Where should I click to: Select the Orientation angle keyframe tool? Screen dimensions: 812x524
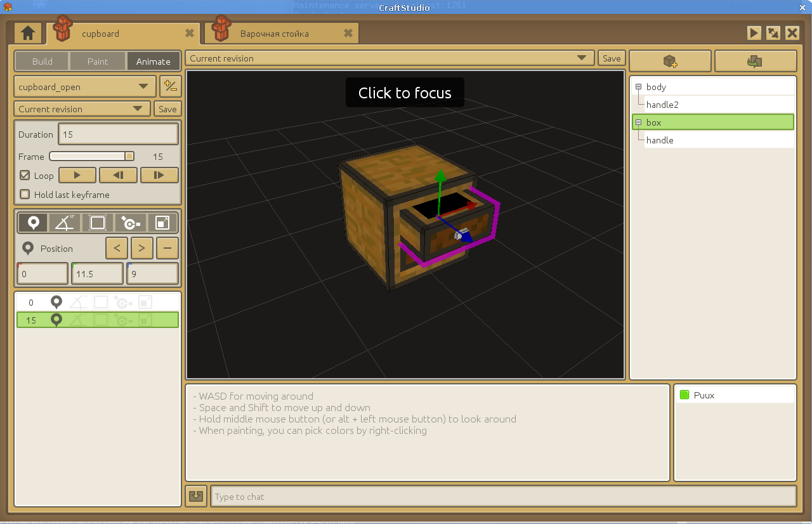coord(65,223)
